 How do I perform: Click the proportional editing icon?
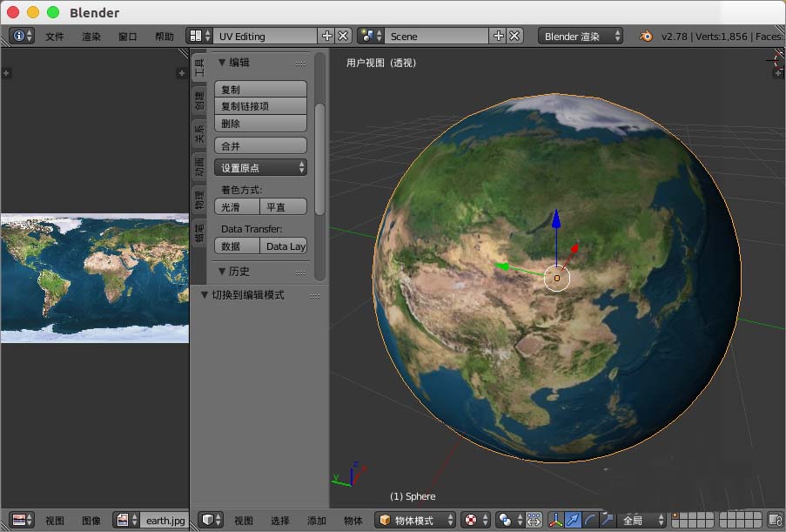tap(534, 518)
